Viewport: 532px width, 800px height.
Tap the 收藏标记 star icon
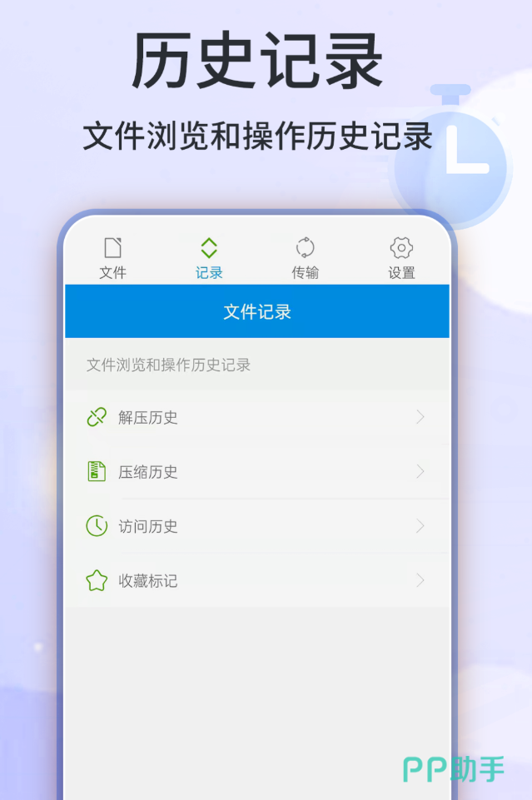coord(97,580)
